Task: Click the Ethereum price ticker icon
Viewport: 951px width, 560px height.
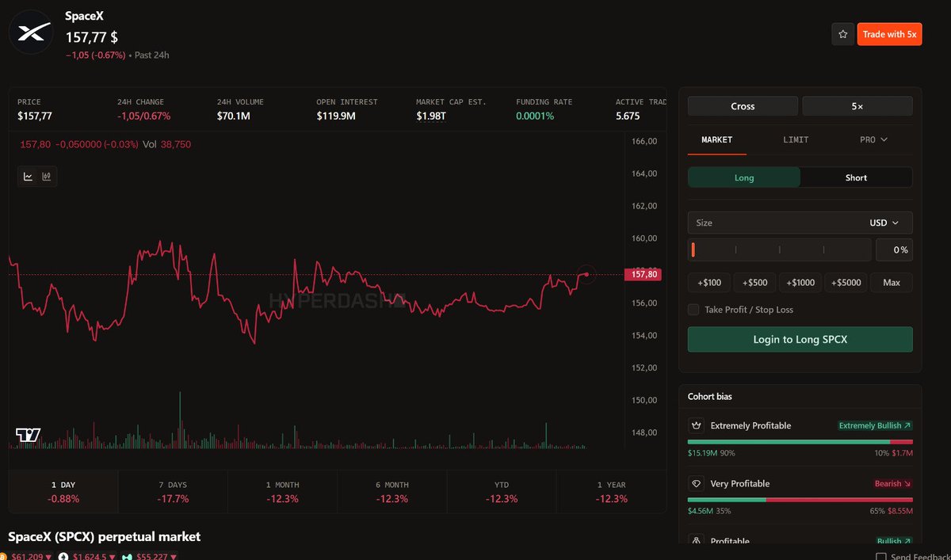Action: pyautogui.click(x=63, y=557)
